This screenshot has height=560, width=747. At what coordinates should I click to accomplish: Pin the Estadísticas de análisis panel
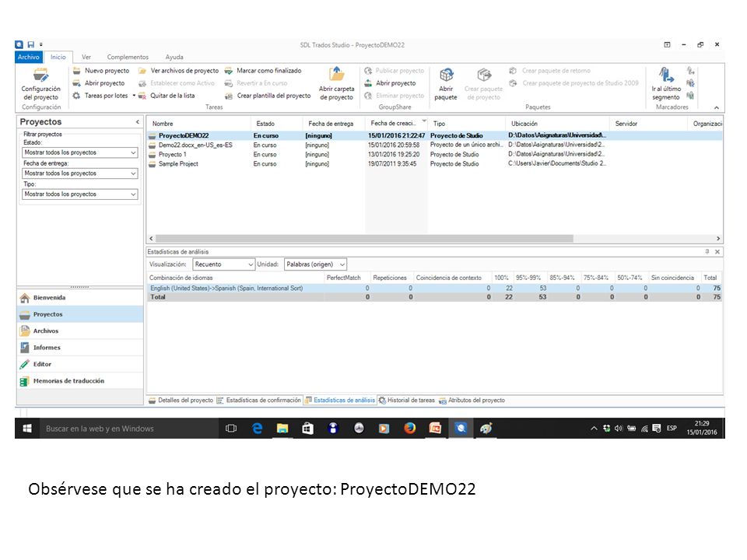point(707,251)
